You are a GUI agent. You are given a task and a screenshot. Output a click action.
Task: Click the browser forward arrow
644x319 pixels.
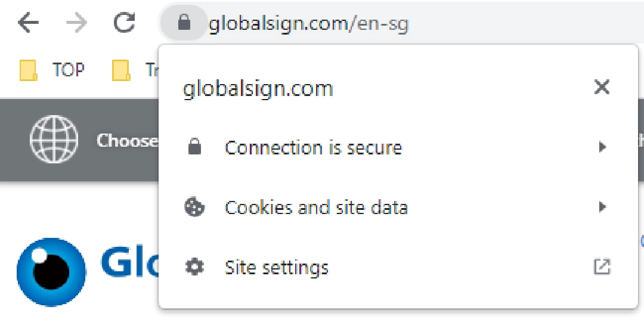point(76,23)
